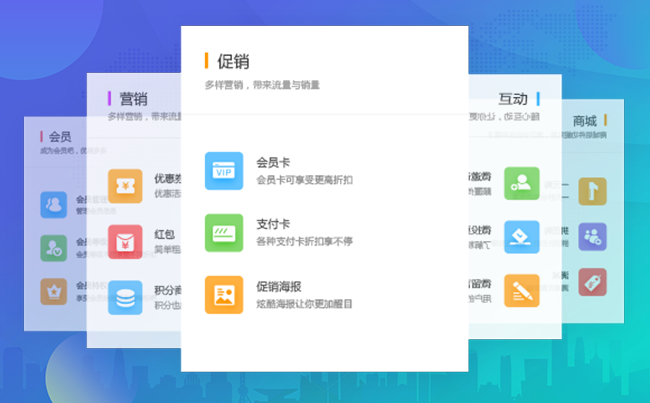Click the 红包 label in 营销 card
The width and height of the screenshot is (650, 403).
164,234
